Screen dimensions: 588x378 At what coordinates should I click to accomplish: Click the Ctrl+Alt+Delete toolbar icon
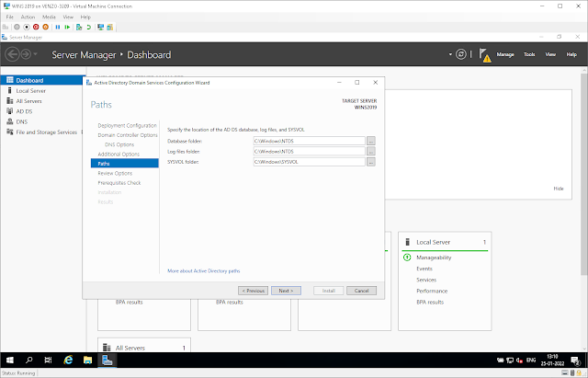[x=6, y=27]
